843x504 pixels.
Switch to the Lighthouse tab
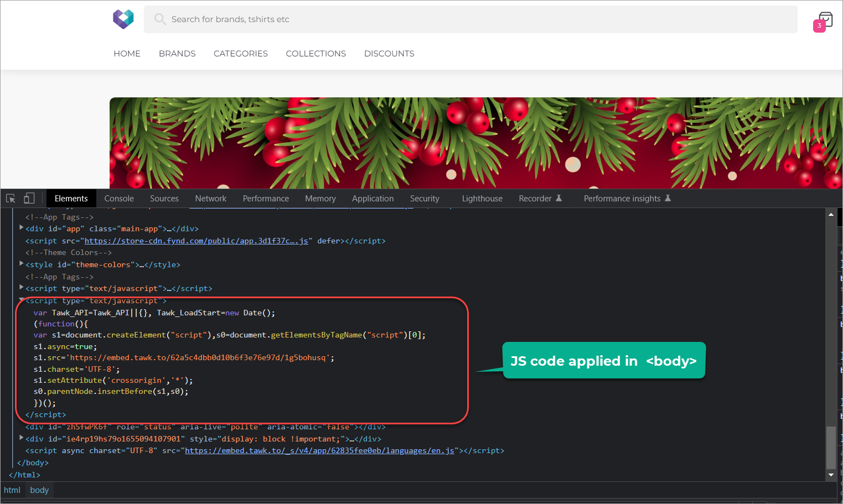(482, 199)
